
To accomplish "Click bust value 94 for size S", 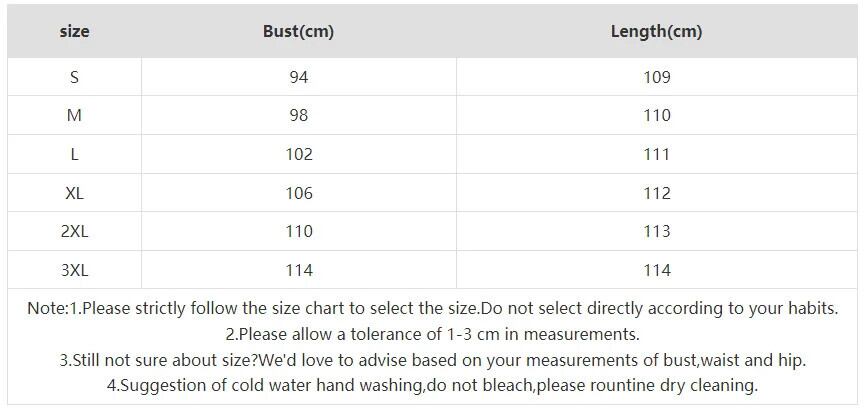I will pyautogui.click(x=298, y=77).
